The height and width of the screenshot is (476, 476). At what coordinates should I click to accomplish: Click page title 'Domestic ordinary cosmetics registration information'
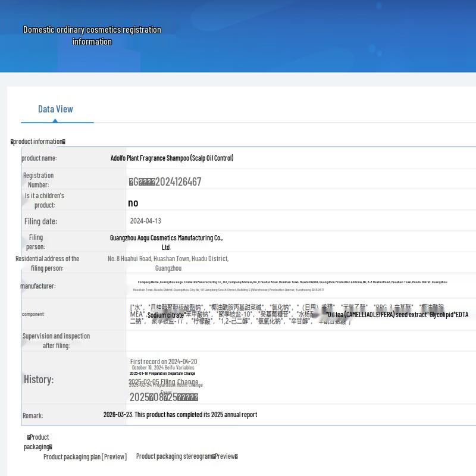coord(92,36)
